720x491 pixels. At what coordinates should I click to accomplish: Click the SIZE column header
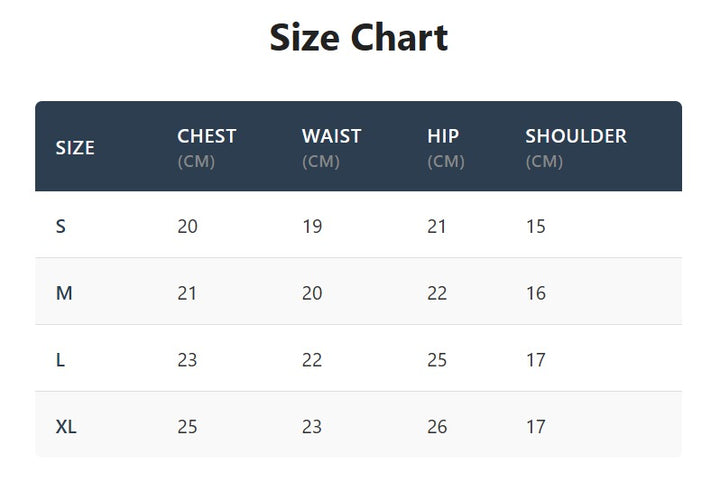75,148
